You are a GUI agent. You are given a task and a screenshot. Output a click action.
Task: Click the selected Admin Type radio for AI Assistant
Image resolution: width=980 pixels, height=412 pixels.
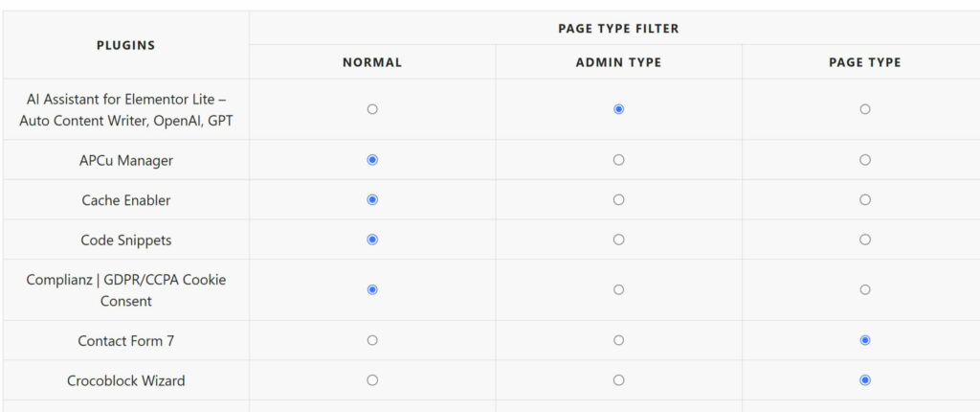(619, 109)
